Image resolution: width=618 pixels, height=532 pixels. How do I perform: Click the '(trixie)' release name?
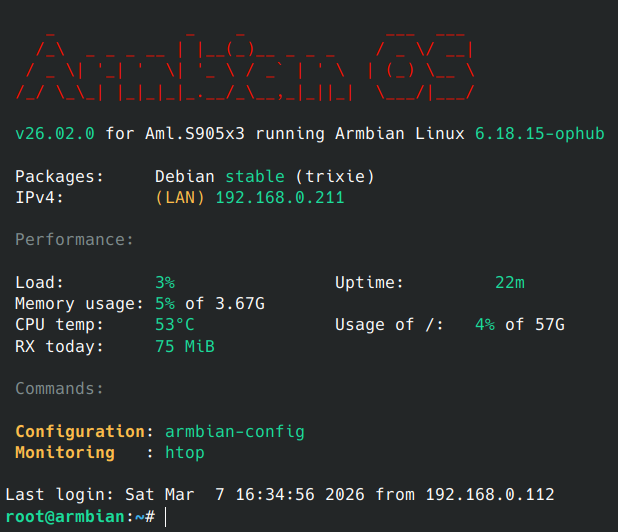pyautogui.click(x=335, y=177)
